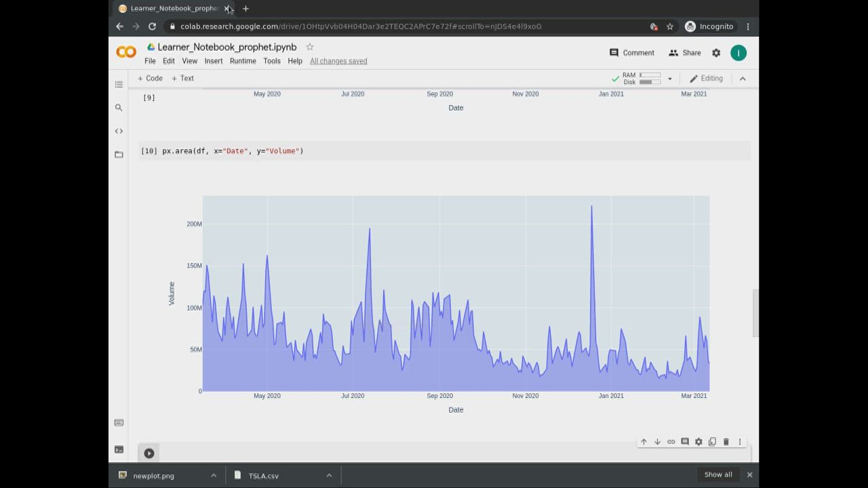The width and height of the screenshot is (868, 488).
Task: Mirror cell in tab icon
Action: coord(712,442)
